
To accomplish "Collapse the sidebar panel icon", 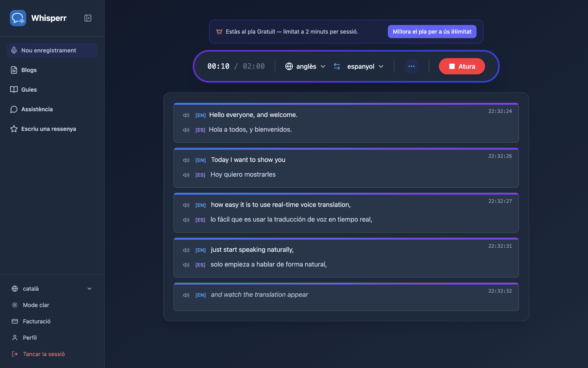I will pos(88,18).
